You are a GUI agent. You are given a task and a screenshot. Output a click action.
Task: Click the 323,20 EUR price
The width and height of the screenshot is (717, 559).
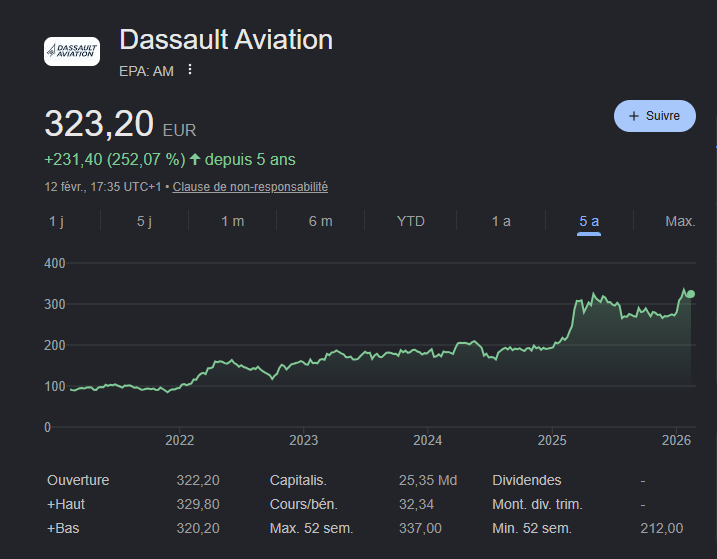click(99, 124)
